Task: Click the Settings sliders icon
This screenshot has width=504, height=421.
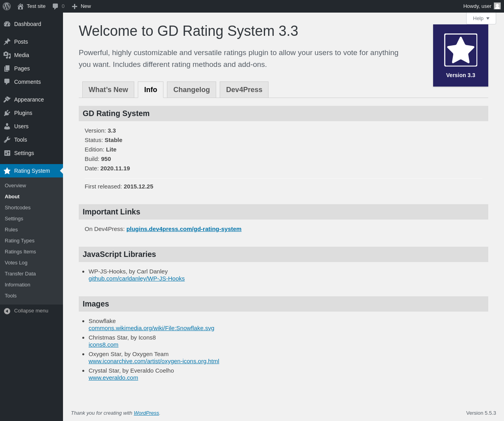Action: 7,153
